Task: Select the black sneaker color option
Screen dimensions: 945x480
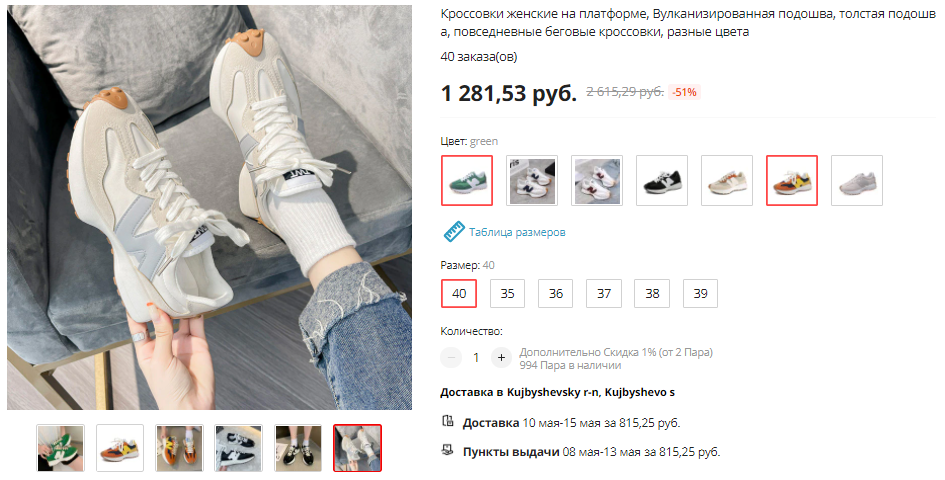Action: [x=662, y=180]
